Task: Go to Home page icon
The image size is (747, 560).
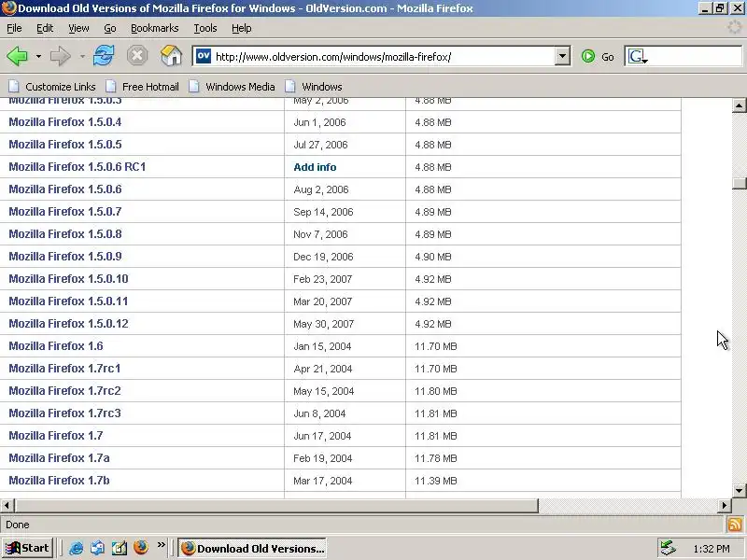Action: coord(171,56)
